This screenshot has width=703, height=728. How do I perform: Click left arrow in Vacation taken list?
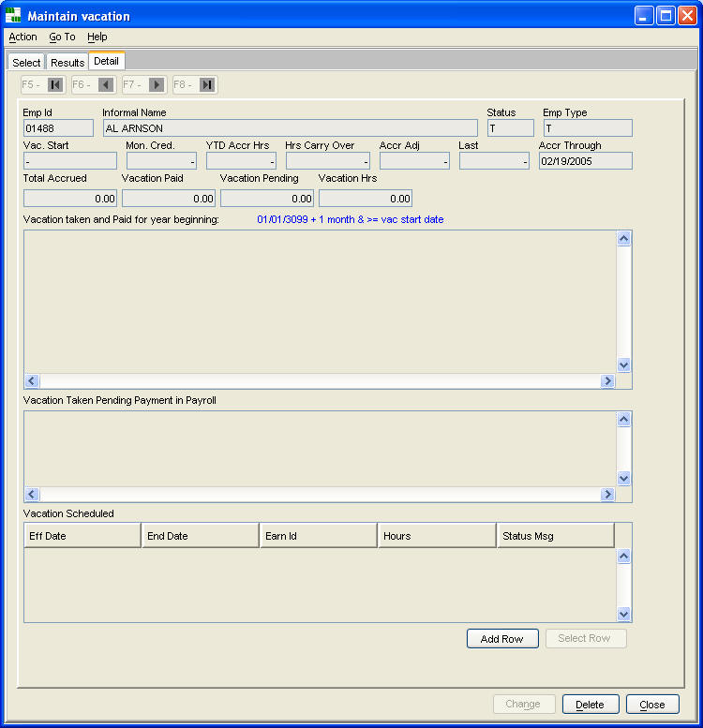click(32, 381)
